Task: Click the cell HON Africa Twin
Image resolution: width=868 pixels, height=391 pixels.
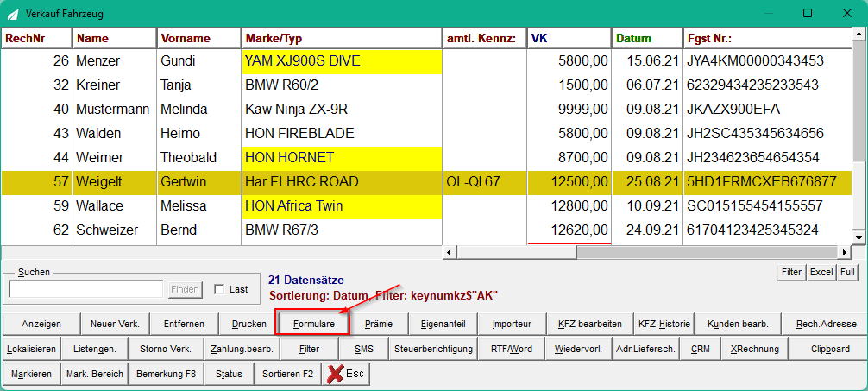Action: (x=342, y=206)
